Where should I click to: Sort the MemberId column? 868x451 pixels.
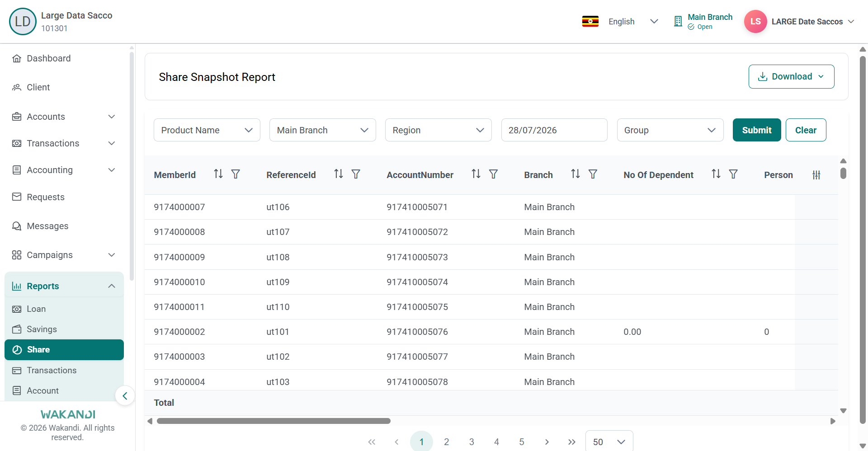[x=218, y=174]
